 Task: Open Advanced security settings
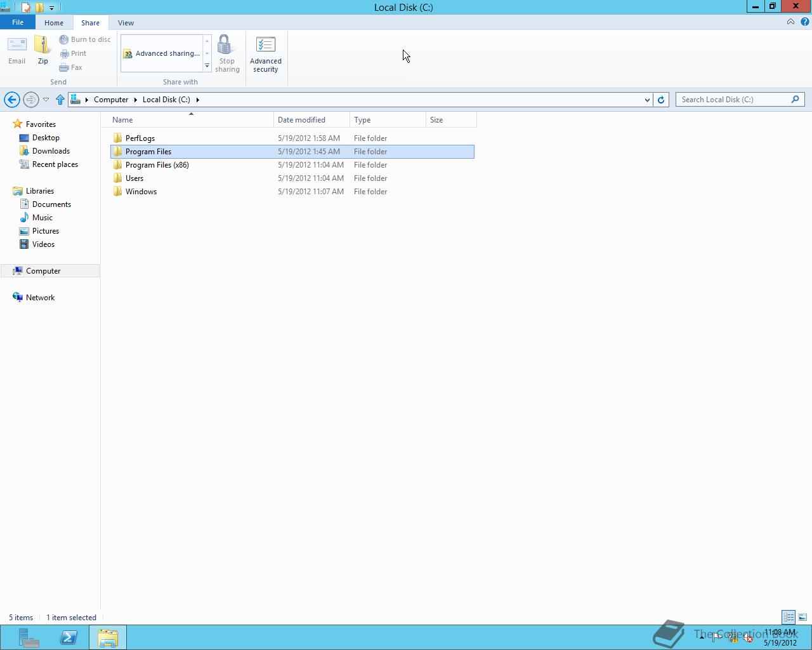265,54
